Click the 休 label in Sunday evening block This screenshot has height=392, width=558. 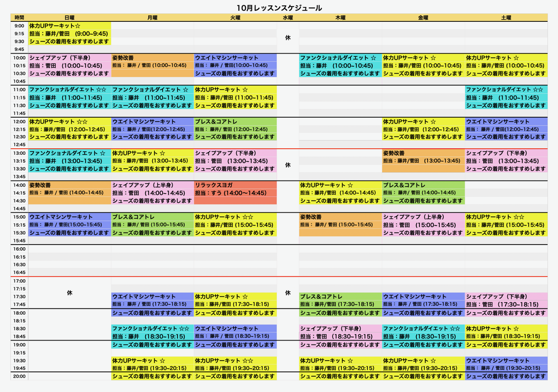70,293
